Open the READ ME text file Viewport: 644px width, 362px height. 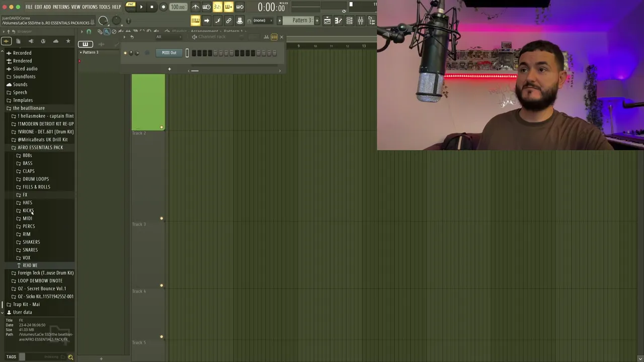point(30,265)
